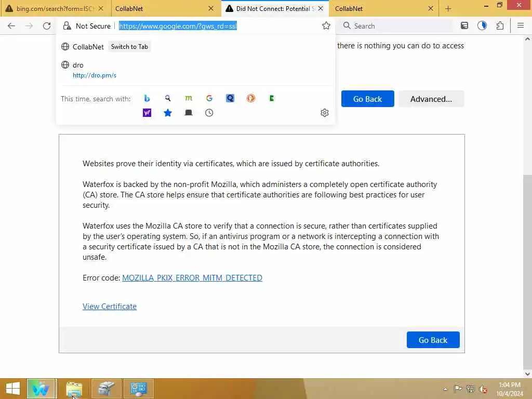Pick the magnifying glass search engine icon
Screen dimensions: 532x399
[x=168, y=98]
